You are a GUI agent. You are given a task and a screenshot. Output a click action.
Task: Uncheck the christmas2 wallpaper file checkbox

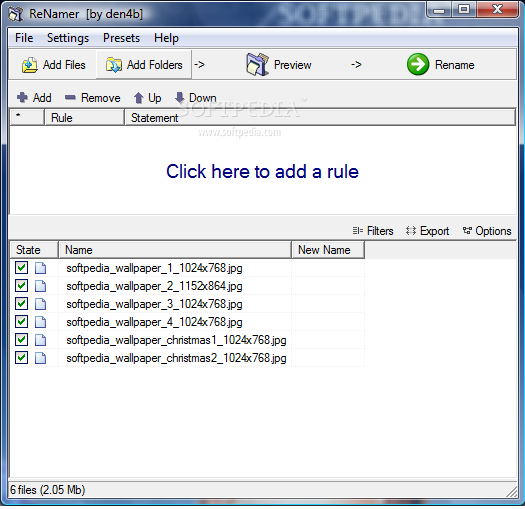21,358
